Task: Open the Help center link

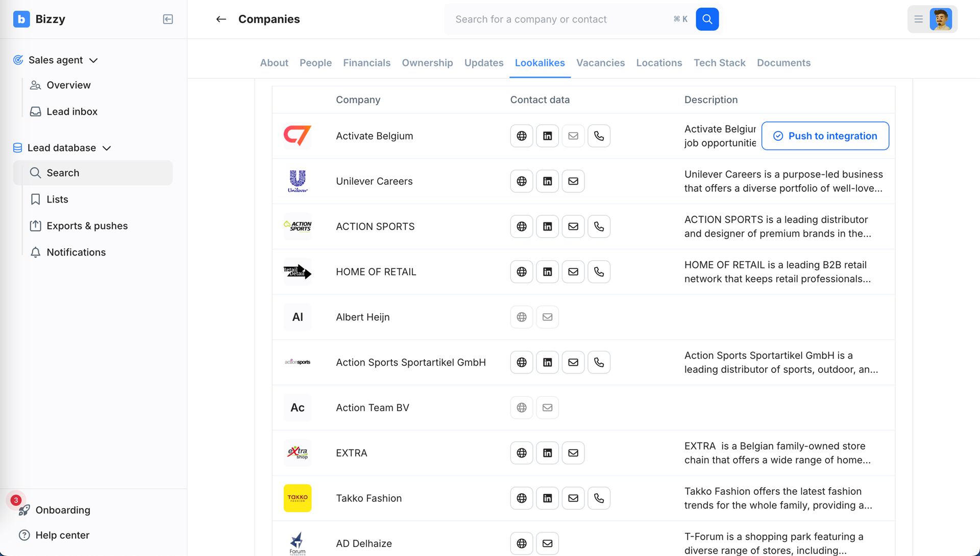Action: click(x=62, y=535)
